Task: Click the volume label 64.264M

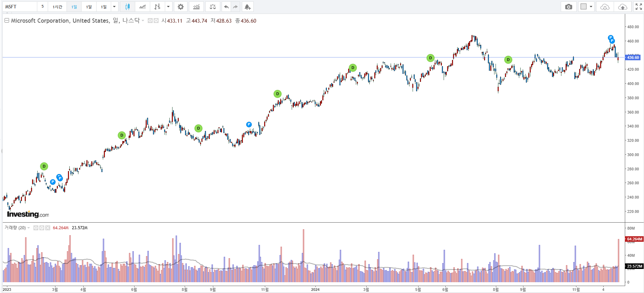Action: [x=634, y=239]
